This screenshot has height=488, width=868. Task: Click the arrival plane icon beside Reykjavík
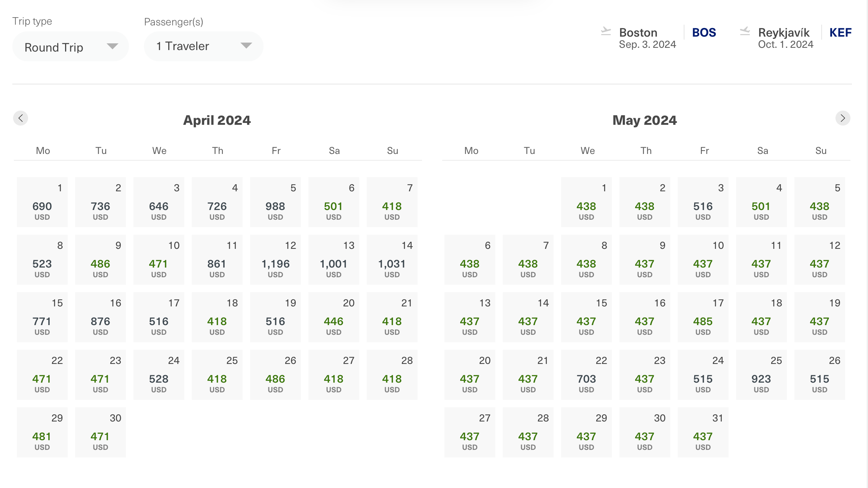(745, 31)
